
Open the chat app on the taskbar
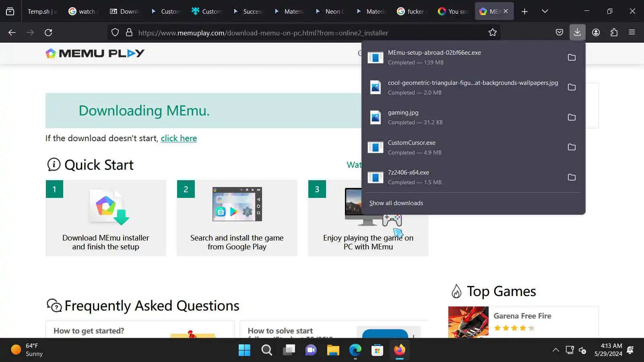tap(311, 350)
